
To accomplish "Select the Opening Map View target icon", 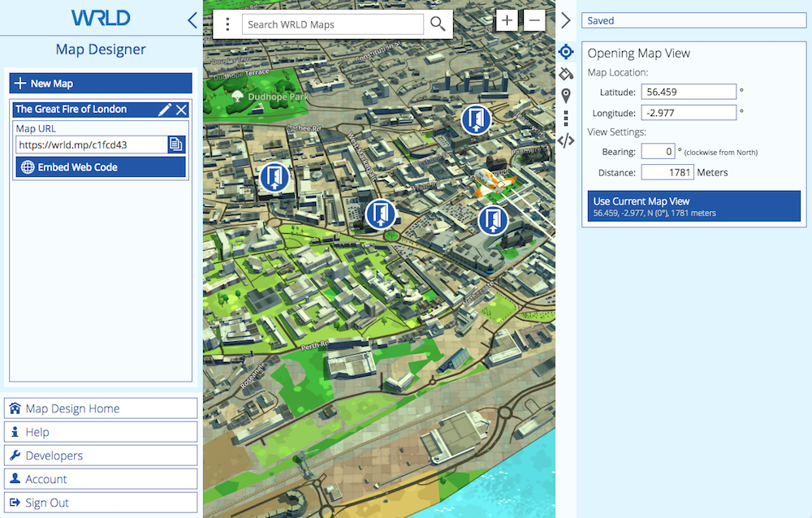I will [566, 53].
